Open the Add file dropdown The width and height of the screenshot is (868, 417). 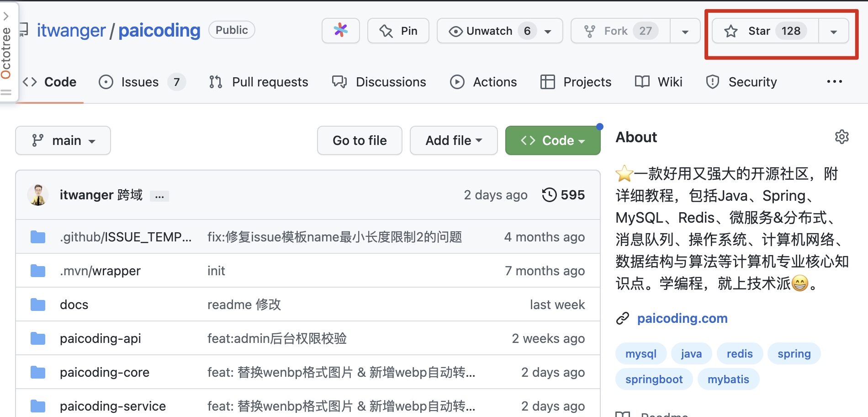click(454, 140)
